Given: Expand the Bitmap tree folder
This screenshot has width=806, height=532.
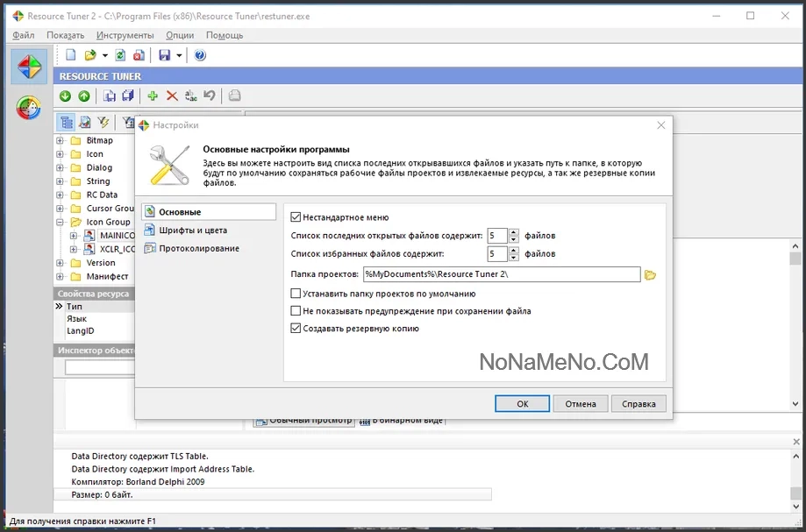Looking at the screenshot, I should 61,141.
